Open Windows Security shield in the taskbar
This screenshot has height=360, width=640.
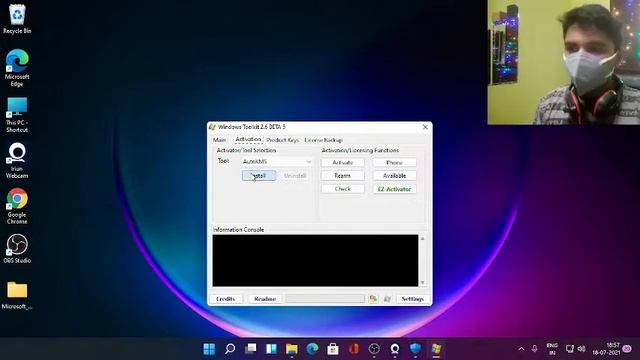coord(416,349)
